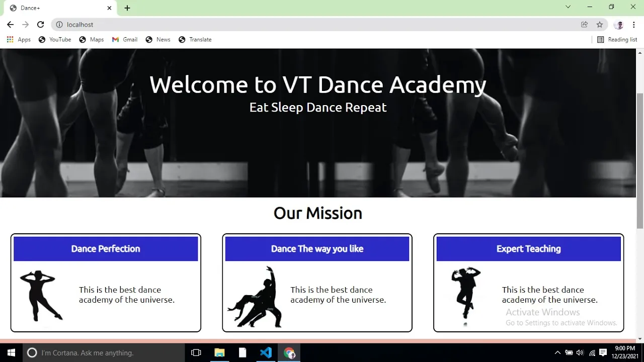Open Chrome's three-dot menu
The image size is (644, 362).
634,25
